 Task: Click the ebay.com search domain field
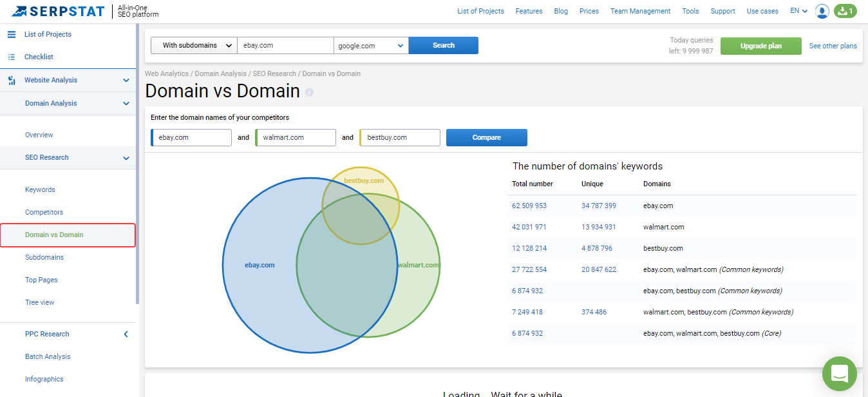click(285, 45)
